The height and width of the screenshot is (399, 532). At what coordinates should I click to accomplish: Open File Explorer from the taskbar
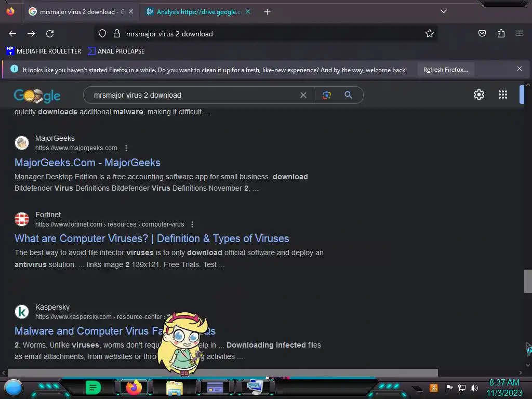175,389
